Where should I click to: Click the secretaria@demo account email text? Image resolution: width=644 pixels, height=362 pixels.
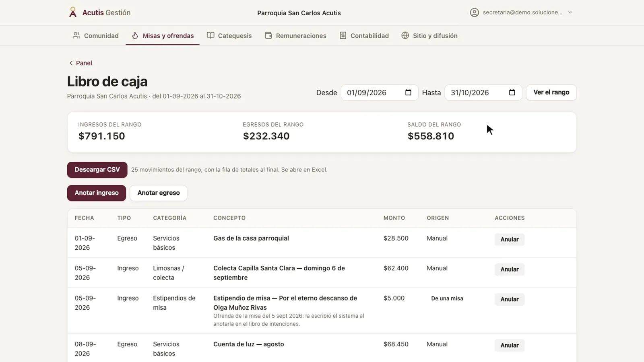pyautogui.click(x=522, y=12)
